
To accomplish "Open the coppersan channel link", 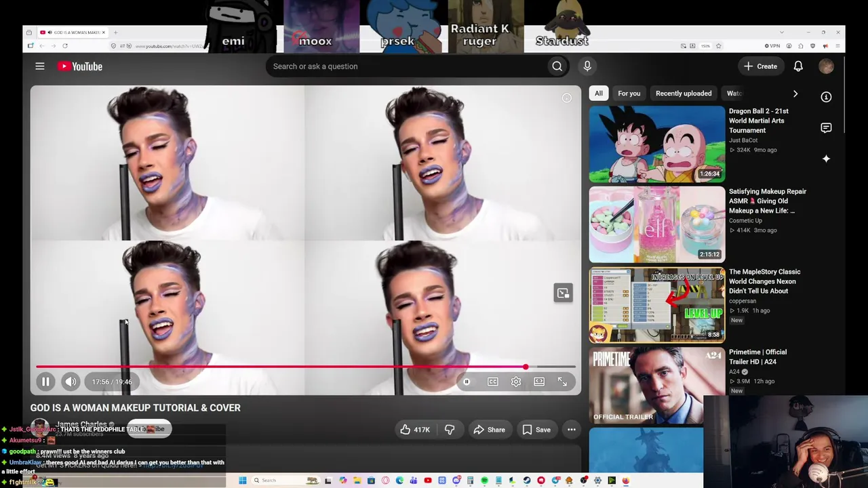I will pyautogui.click(x=743, y=301).
